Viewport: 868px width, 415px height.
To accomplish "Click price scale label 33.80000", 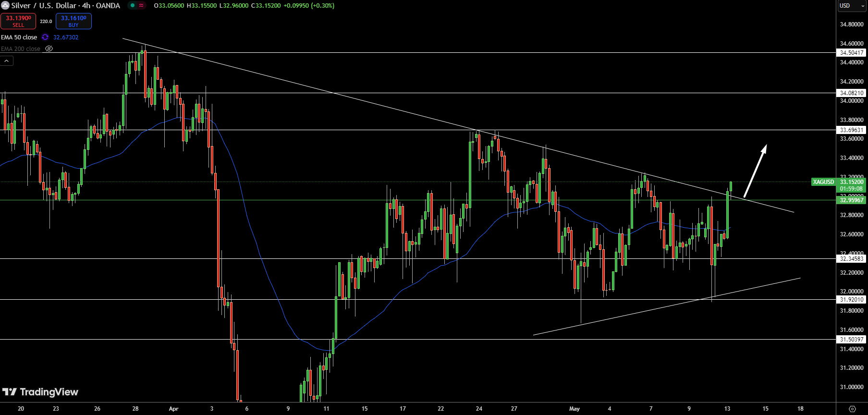I will click(852, 120).
